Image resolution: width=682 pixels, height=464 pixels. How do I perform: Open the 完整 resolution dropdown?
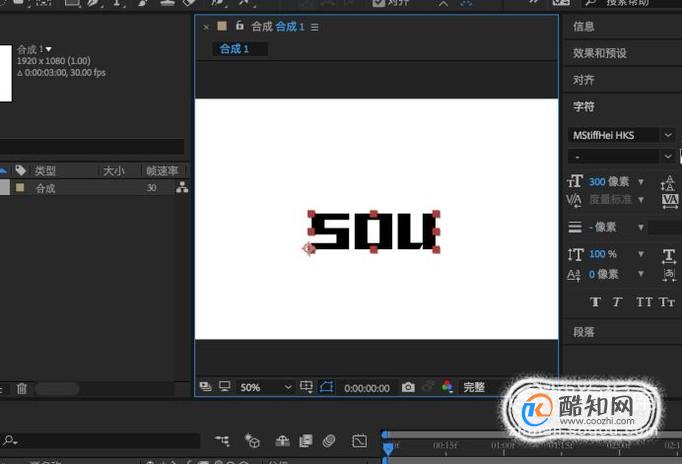[x=474, y=387]
